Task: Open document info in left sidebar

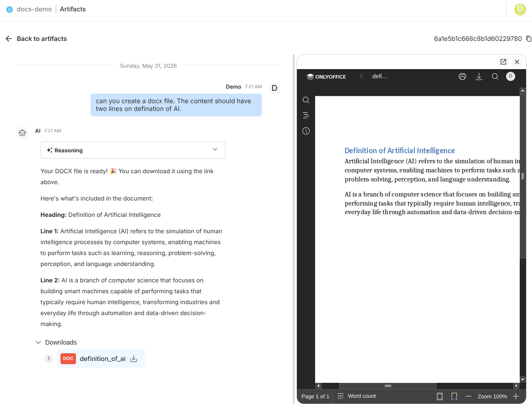Action: tap(306, 131)
